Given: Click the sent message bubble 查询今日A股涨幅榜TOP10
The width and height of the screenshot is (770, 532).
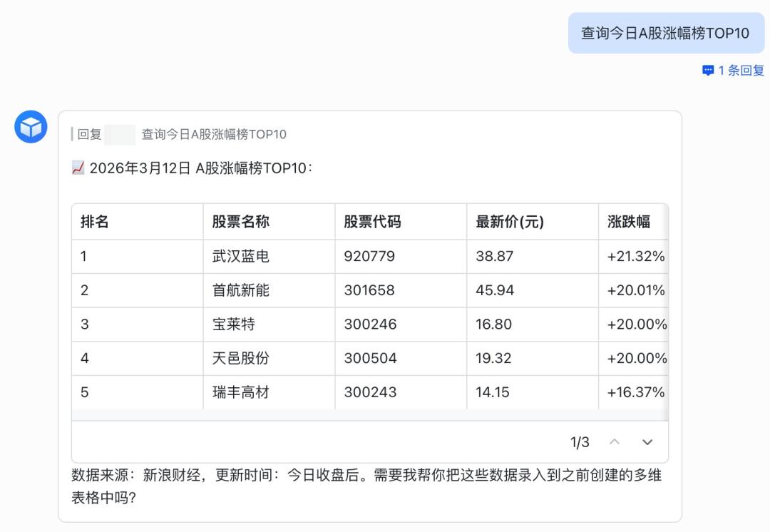Looking at the screenshot, I should pyautogui.click(x=665, y=33).
